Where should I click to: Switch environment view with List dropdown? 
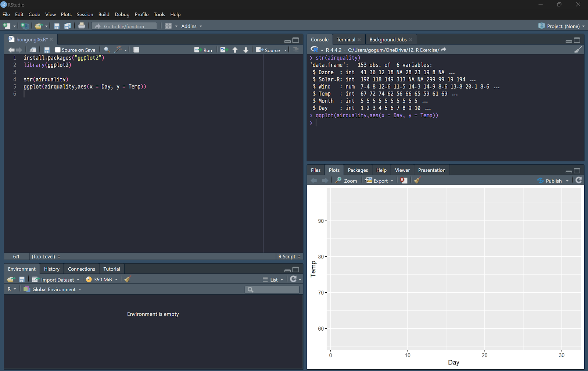273,279
